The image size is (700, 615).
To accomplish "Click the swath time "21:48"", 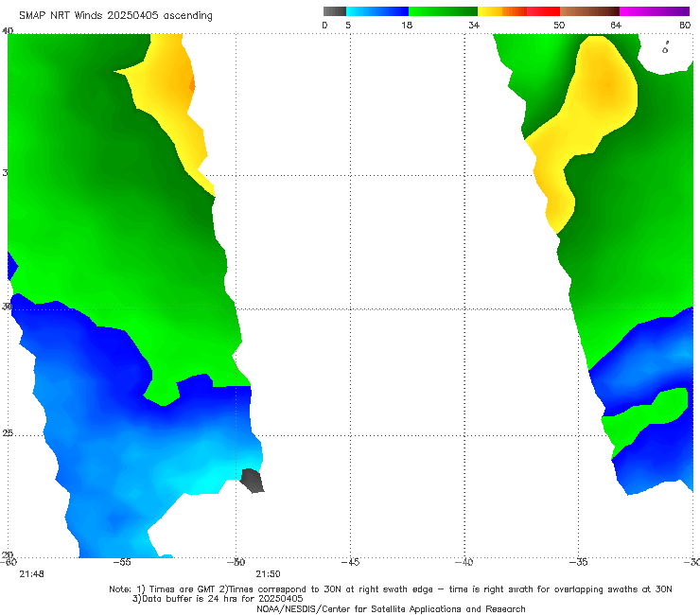I will point(32,574).
